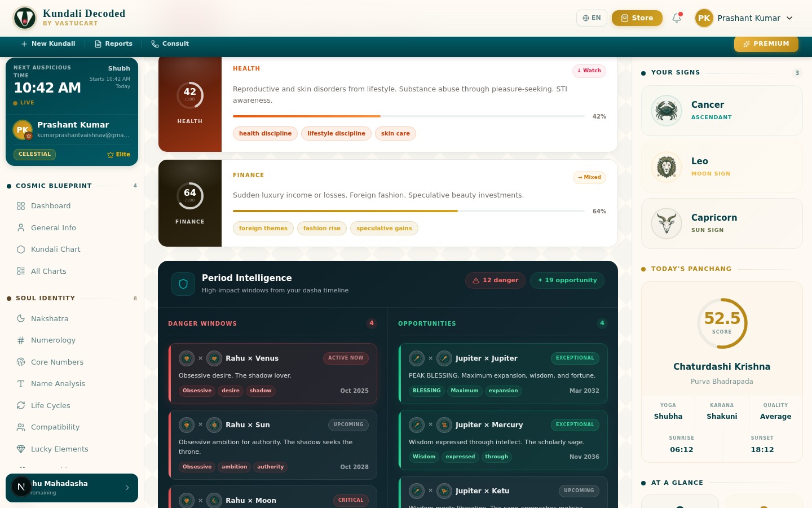Expand the Mahadasha bar chevron
The image size is (812, 508).
(127, 488)
